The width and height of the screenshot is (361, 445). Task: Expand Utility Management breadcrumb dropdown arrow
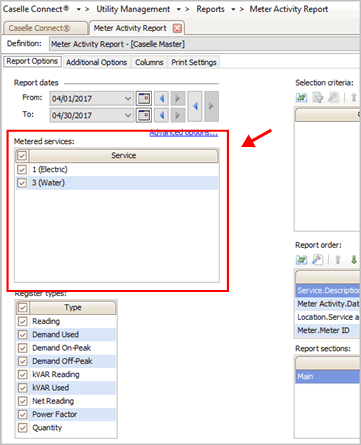pos(179,10)
